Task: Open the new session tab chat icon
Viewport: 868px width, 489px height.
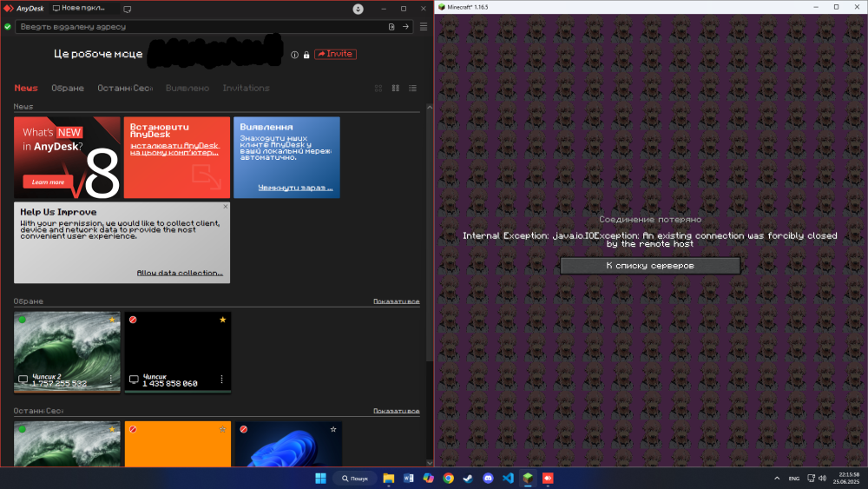Action: (128, 9)
